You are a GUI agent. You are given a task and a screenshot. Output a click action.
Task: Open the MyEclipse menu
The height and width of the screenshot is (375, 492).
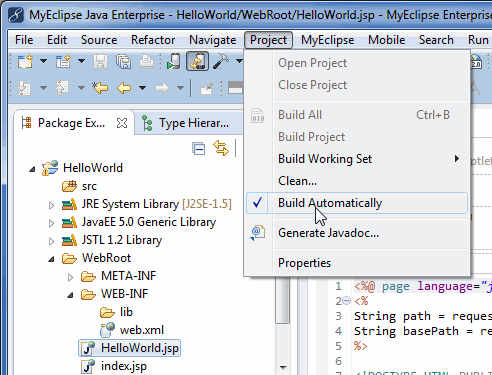327,40
